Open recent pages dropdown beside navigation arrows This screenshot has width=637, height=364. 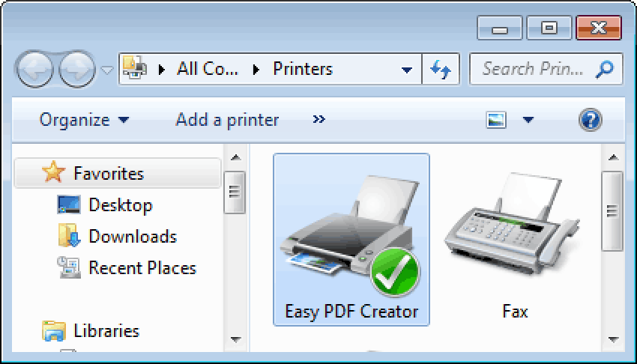pyautogui.click(x=107, y=70)
